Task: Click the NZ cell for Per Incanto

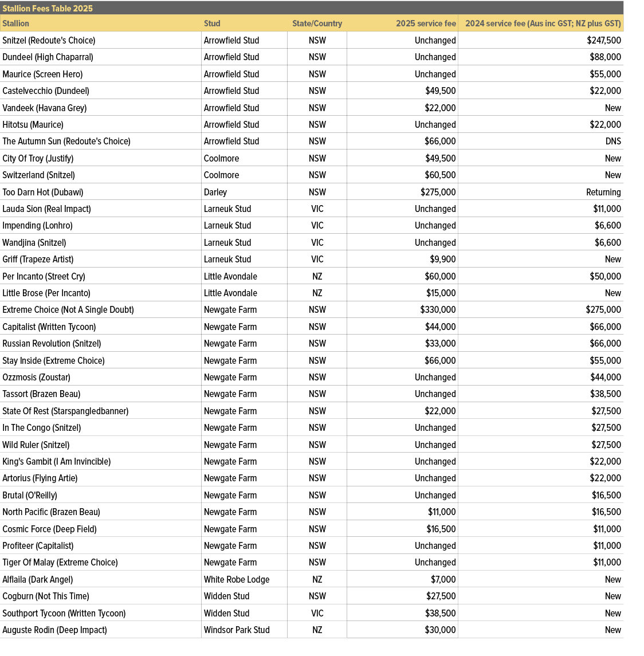Action: [317, 276]
